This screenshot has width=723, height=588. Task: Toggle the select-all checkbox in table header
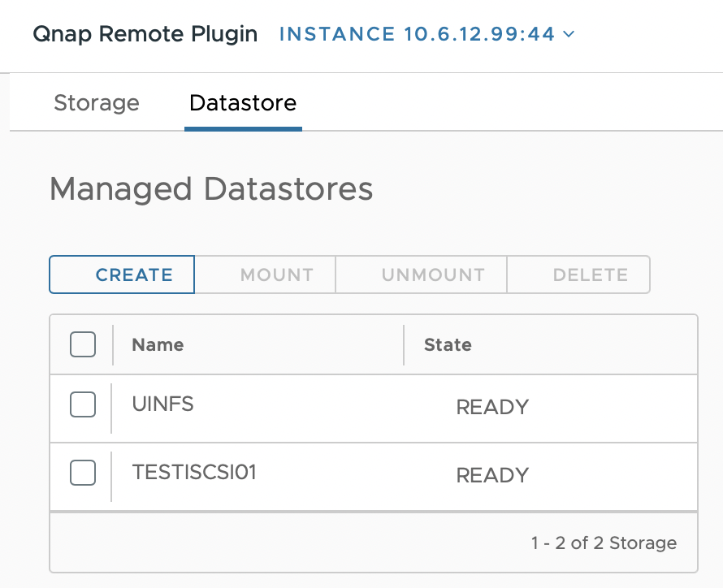pos(83,344)
